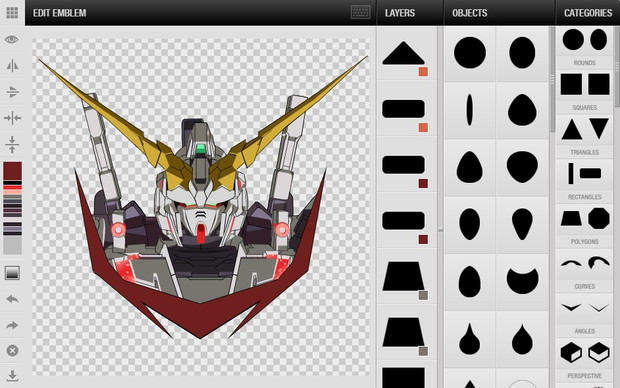Undo the last action
This screenshot has width=620, height=388.
tap(12, 299)
